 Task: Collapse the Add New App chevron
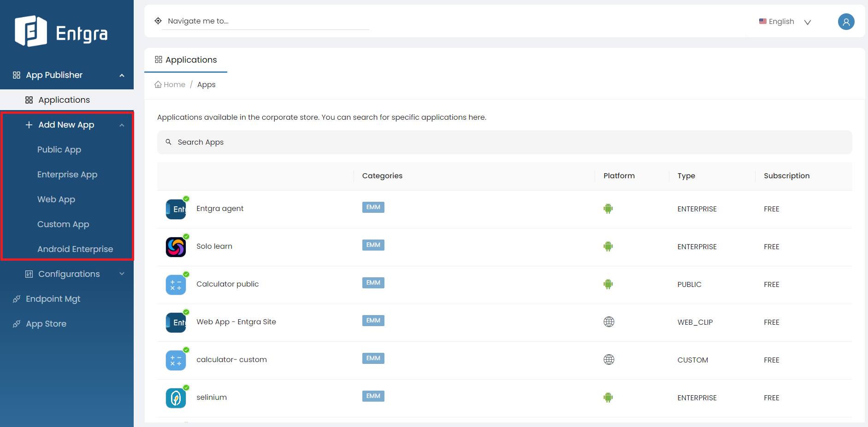point(122,125)
